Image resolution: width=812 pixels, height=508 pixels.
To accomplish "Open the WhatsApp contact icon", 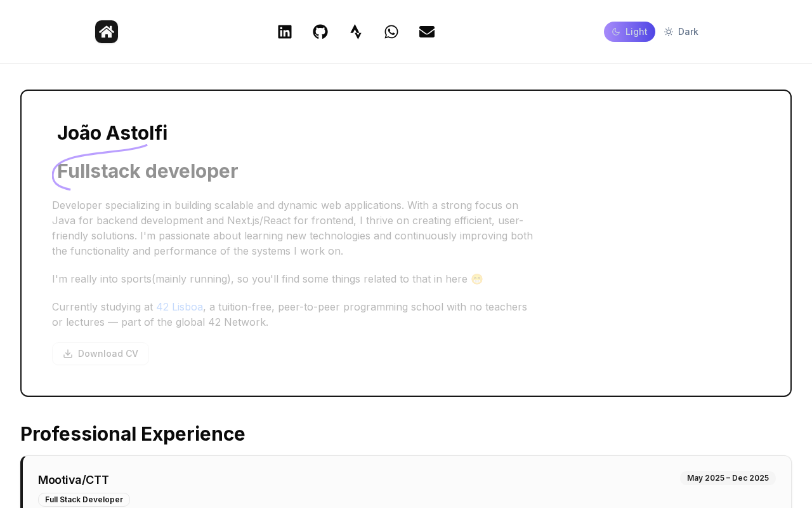I will (x=391, y=32).
